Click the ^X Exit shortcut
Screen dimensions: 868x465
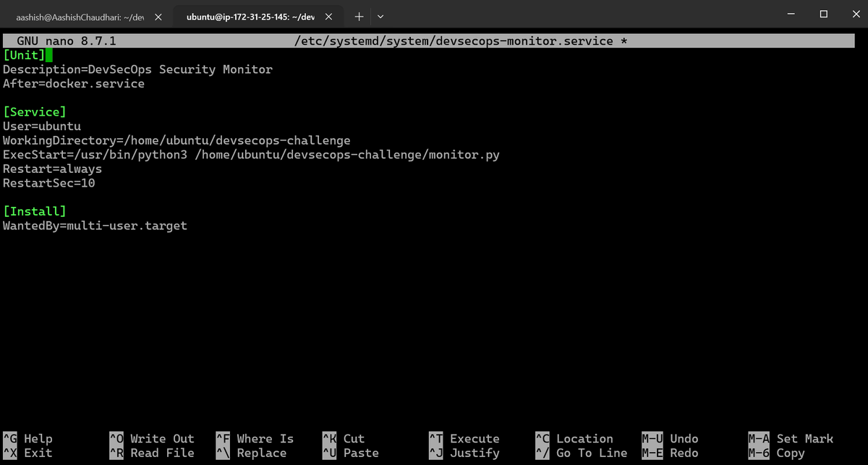coord(27,453)
